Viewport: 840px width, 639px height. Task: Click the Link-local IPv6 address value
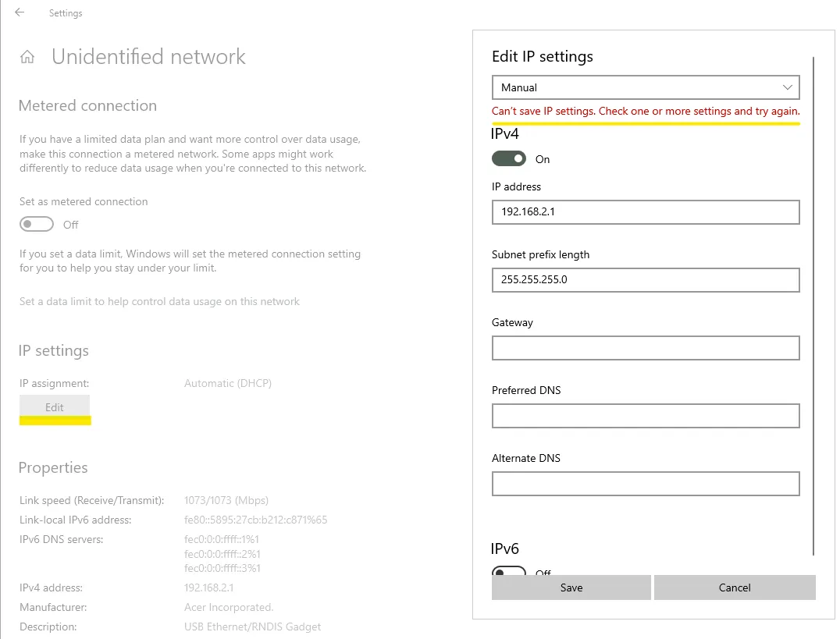255,520
